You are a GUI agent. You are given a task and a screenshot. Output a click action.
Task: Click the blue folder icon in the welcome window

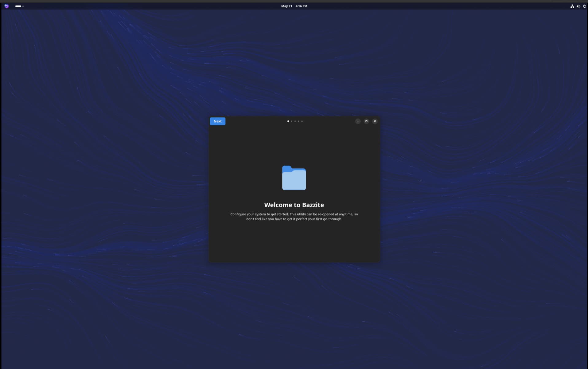pos(294,178)
